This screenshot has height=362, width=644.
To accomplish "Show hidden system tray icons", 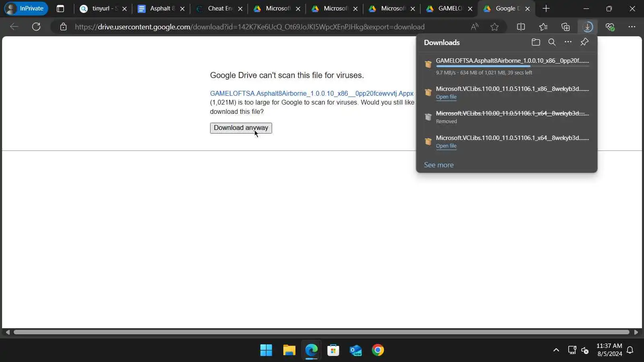I will [556, 350].
